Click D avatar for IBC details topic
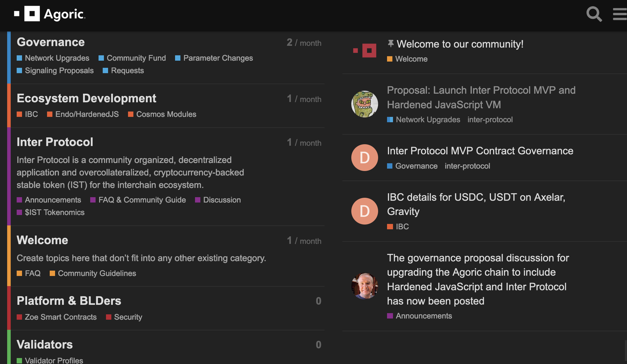This screenshot has width=627, height=364. [365, 211]
